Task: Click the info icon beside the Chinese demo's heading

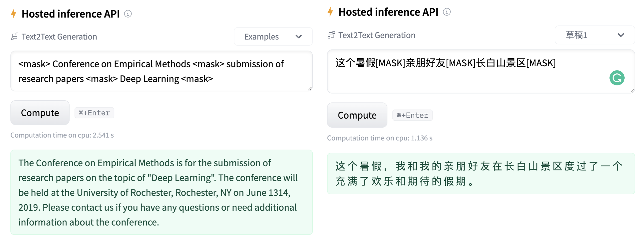Action: pyautogui.click(x=447, y=12)
